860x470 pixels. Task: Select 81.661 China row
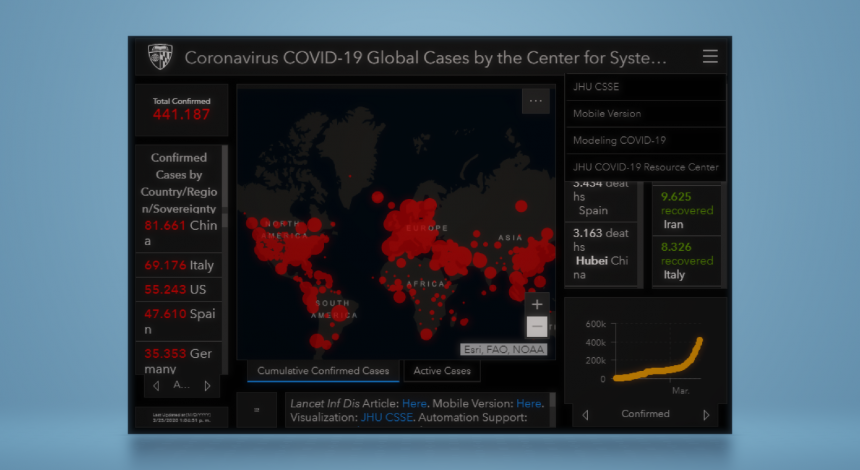point(179,233)
